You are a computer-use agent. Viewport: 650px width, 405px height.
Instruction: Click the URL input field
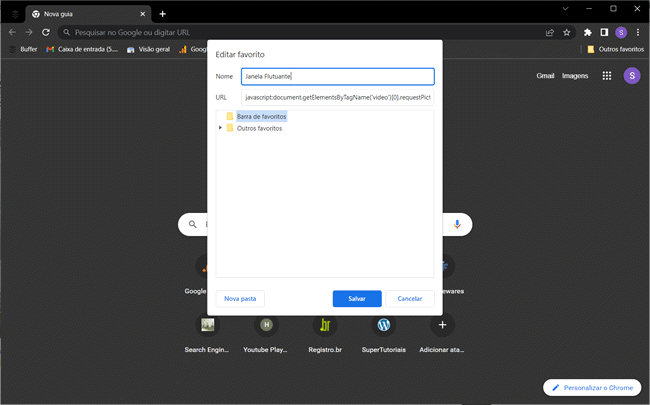tap(337, 97)
